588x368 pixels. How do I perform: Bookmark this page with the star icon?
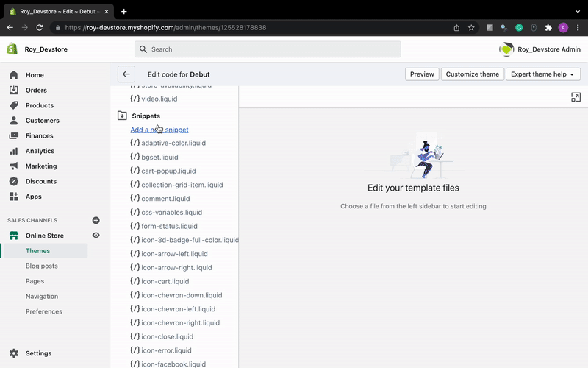click(471, 28)
